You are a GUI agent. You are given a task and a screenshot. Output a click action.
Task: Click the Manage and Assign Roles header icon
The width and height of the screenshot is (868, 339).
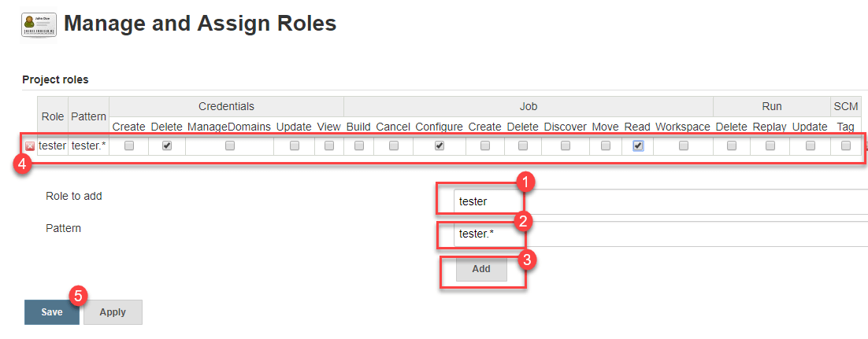38,25
